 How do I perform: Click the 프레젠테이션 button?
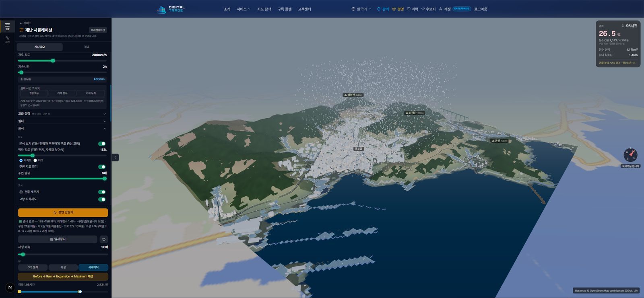click(x=98, y=30)
